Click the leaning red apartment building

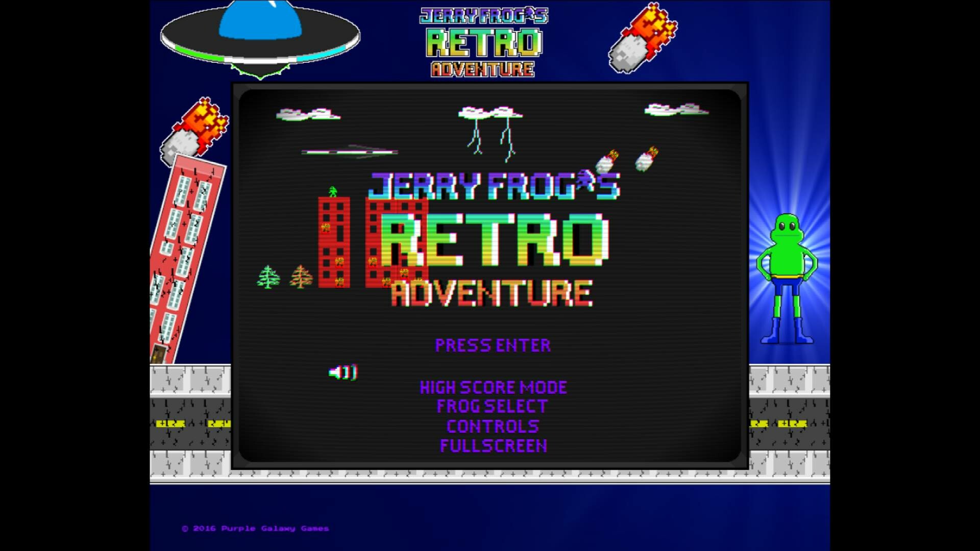pos(187,260)
